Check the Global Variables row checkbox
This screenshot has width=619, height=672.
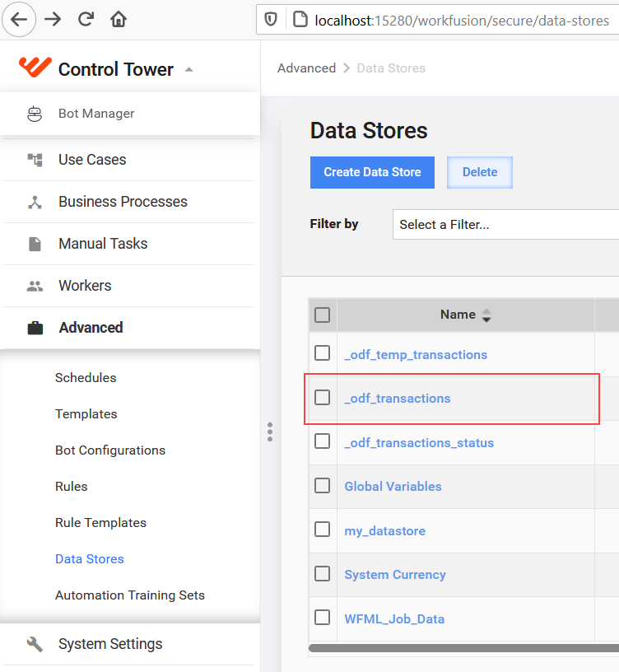[322, 486]
